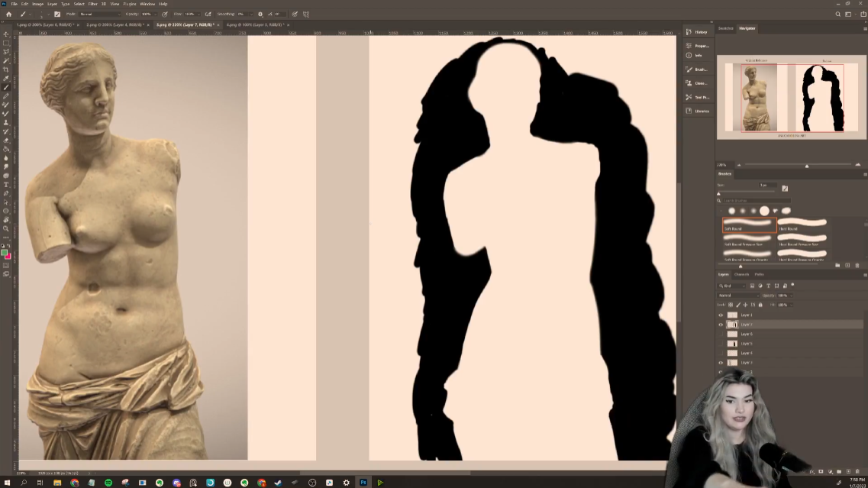Click the Navigator zoom slider

coord(799,165)
